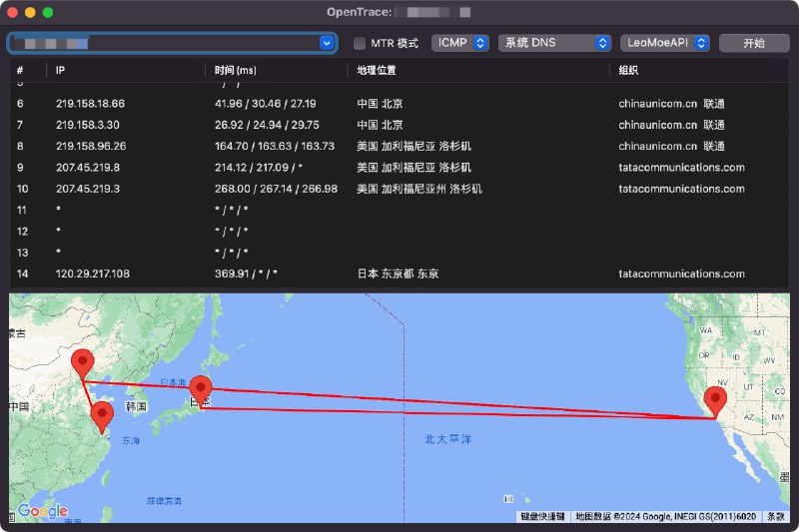Click tatacommunications.com organization in hop 14

coord(681,273)
